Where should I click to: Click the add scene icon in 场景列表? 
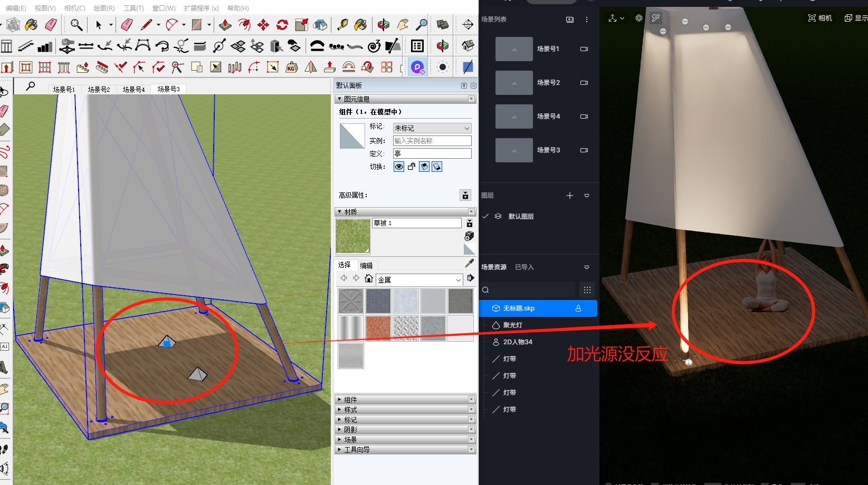(569, 20)
